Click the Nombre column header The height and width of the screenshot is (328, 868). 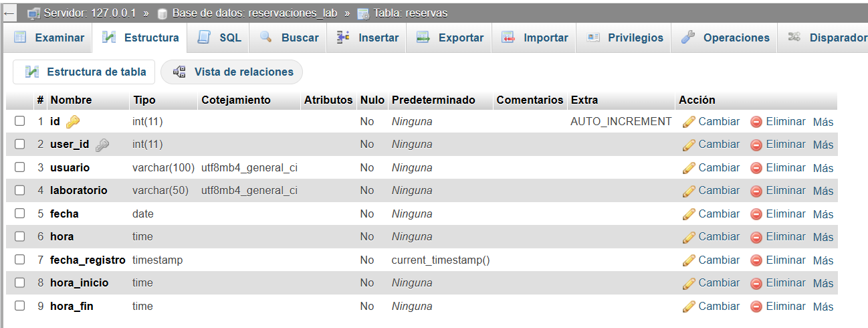[x=71, y=100]
